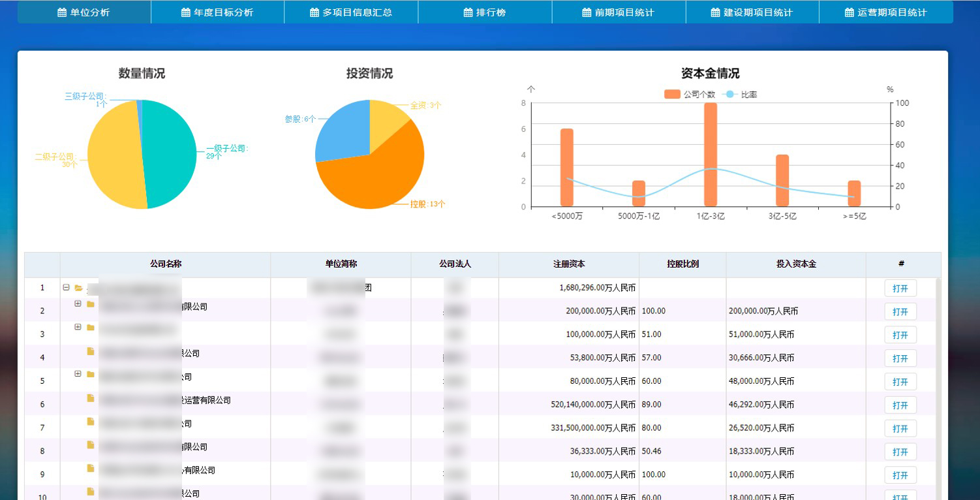Click 打开 for the 53,800.00万 row
980x500 pixels.
pyautogui.click(x=900, y=358)
